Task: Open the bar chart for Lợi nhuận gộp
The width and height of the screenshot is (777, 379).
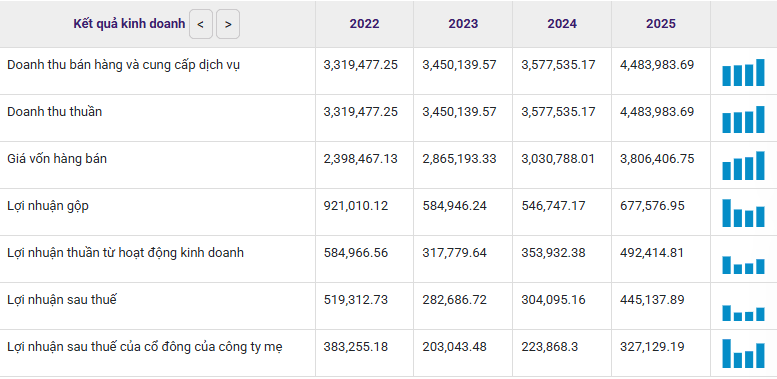Action: 743,213
